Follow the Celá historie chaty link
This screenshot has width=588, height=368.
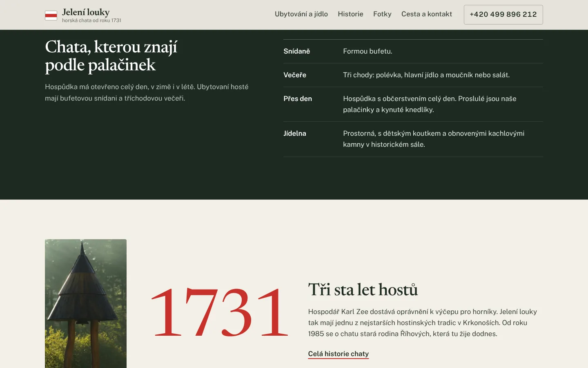pos(339,354)
